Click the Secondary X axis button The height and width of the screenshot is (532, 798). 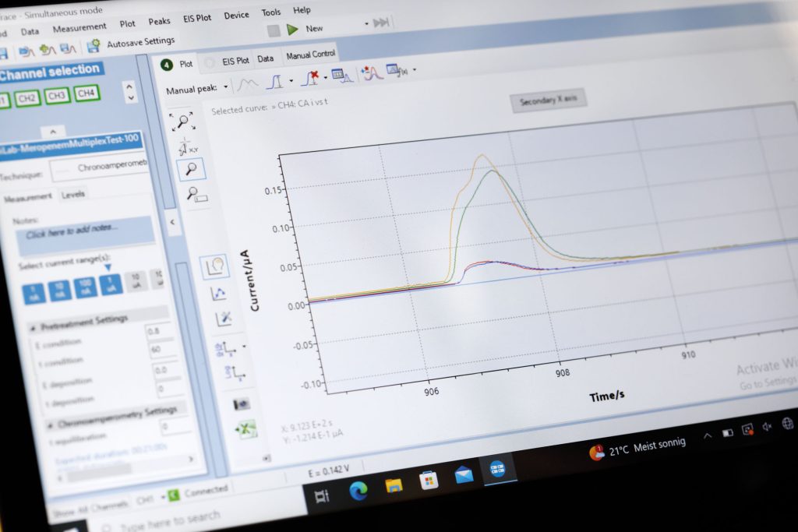[x=548, y=100]
